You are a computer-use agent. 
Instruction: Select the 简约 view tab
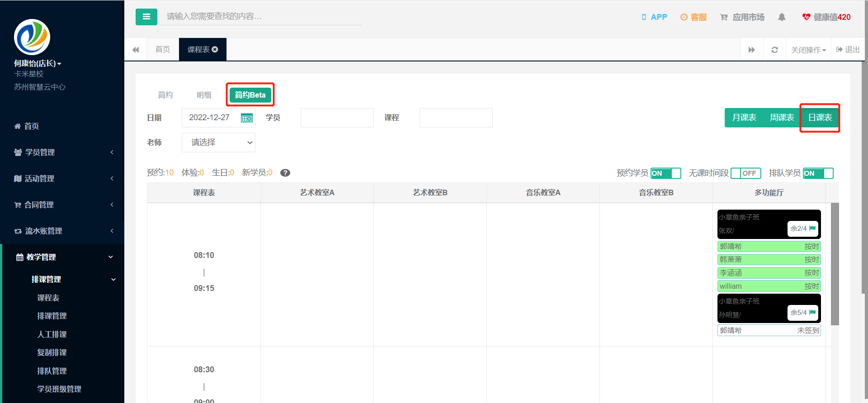[x=165, y=95]
